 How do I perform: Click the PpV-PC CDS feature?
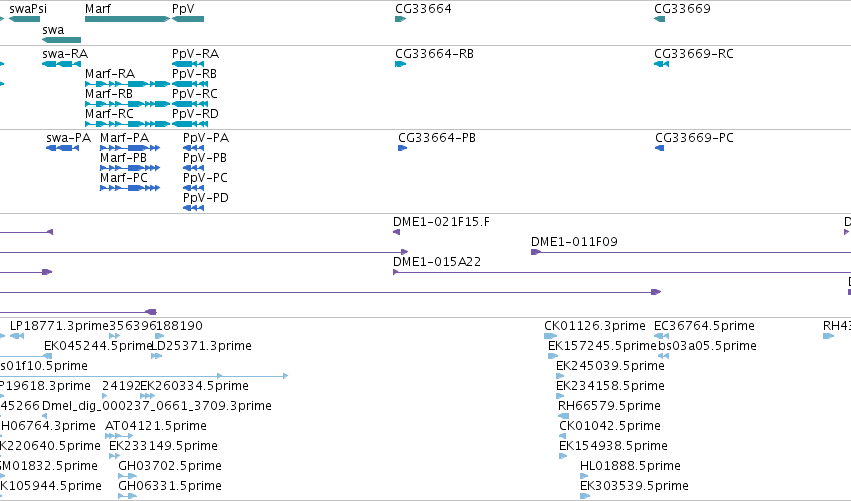(x=194, y=188)
